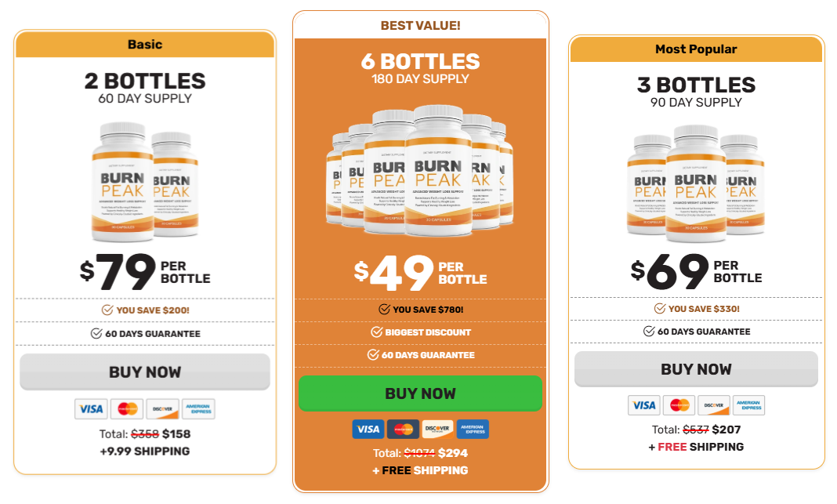Select the Discover card icon in Most Popular plan

click(714, 405)
